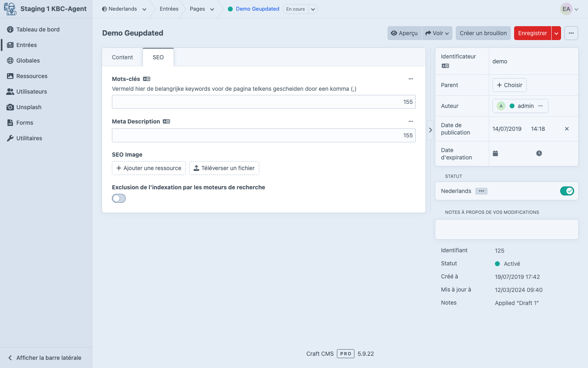Image resolution: width=588 pixels, height=368 pixels.
Task: Go to Entrées breadcrumb
Action: (x=169, y=9)
